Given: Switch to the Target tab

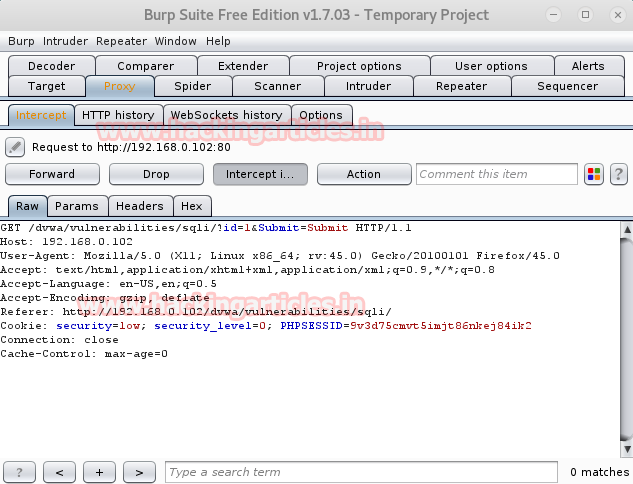Looking at the screenshot, I should click(47, 86).
